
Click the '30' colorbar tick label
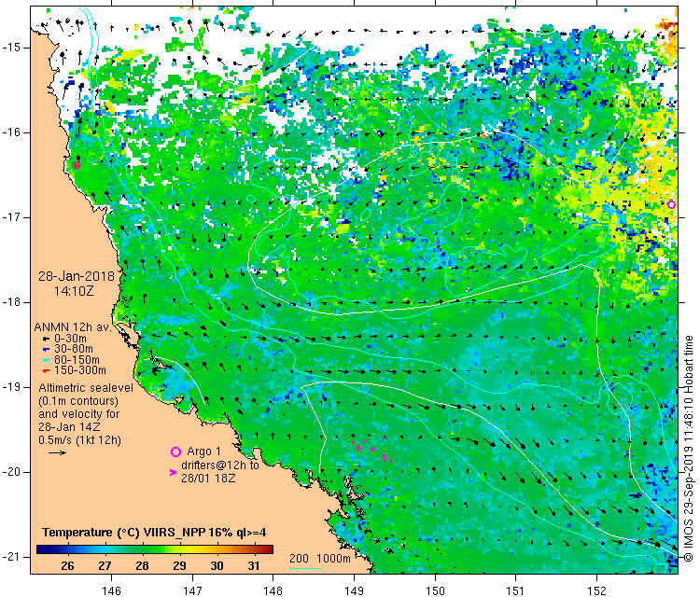[217, 566]
